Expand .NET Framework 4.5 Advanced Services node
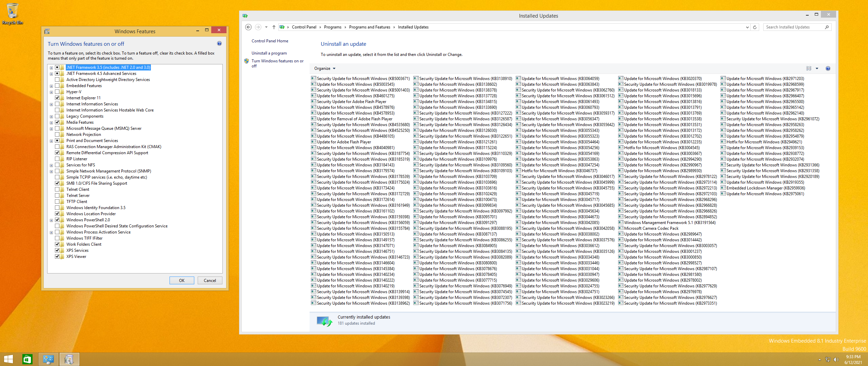The height and width of the screenshot is (366, 868). tap(52, 74)
